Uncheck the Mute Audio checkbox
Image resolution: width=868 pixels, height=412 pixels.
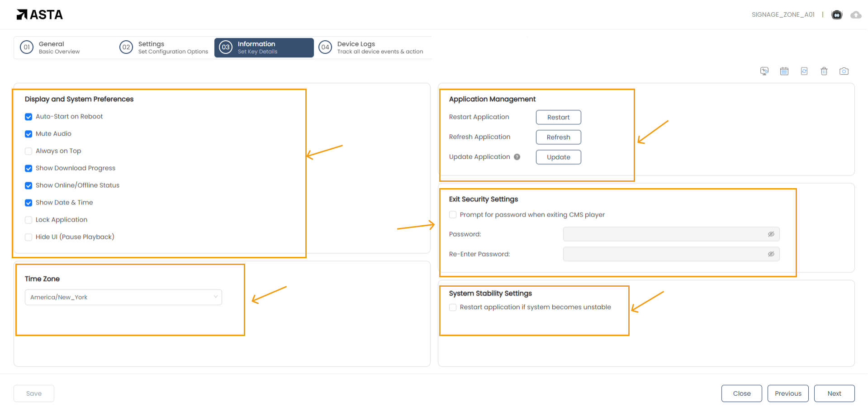pos(28,134)
